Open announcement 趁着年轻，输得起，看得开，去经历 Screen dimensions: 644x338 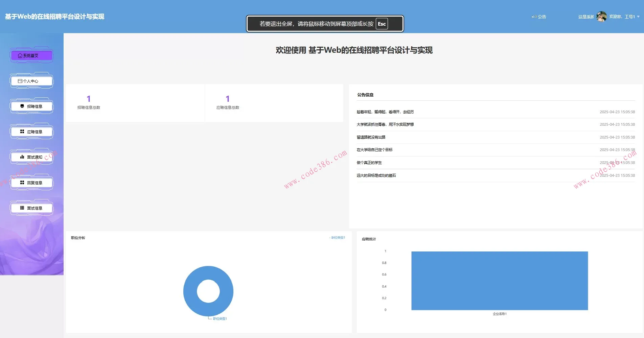point(385,112)
